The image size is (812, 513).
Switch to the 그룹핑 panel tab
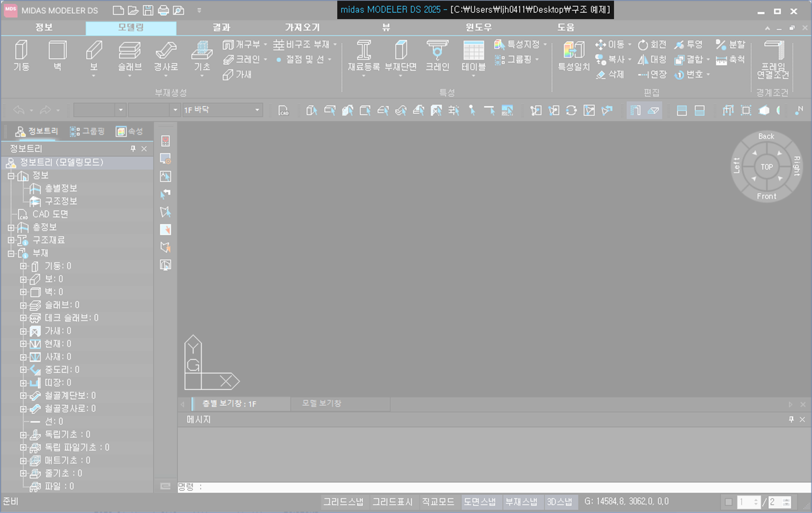click(87, 132)
